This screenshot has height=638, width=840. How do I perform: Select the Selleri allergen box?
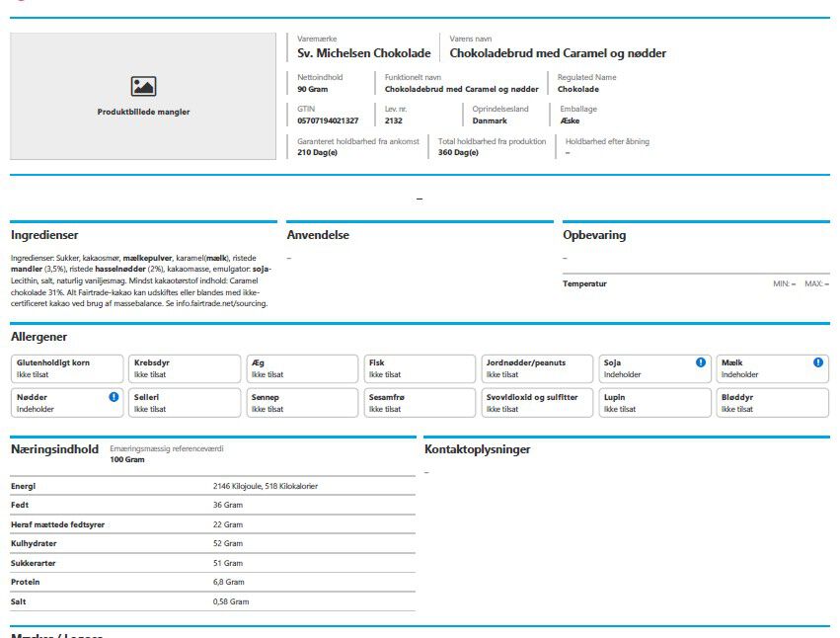[185, 403]
